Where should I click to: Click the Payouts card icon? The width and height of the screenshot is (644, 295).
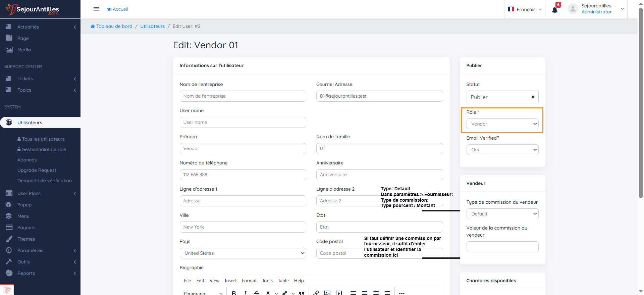9,228
